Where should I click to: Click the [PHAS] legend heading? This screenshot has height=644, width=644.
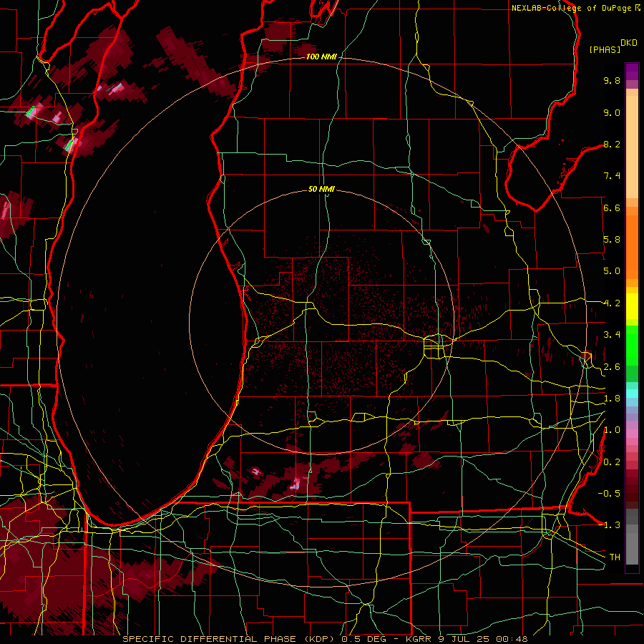click(605, 49)
